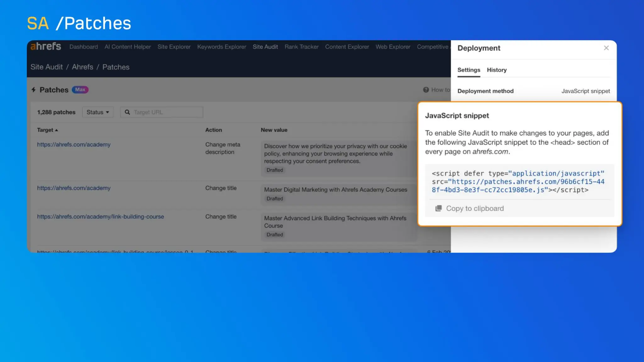Screen dimensions: 644x362
Task: Open Keywords Explorer
Action: pos(222,47)
